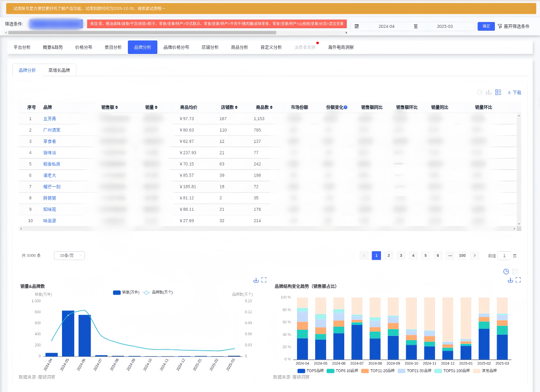540x392 pixels.
Task: Open brand link 榴芒一刻
Action: coord(51,187)
